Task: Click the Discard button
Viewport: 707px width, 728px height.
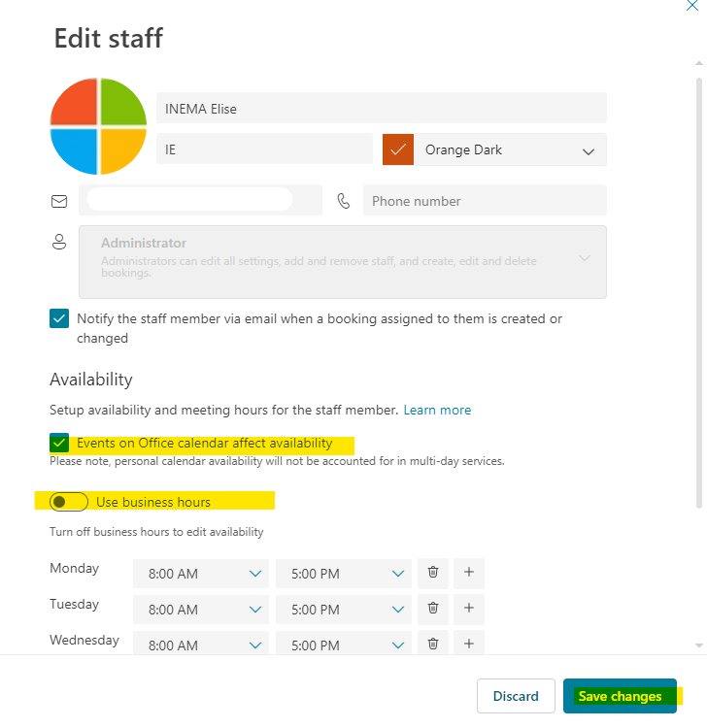Action: 516,696
